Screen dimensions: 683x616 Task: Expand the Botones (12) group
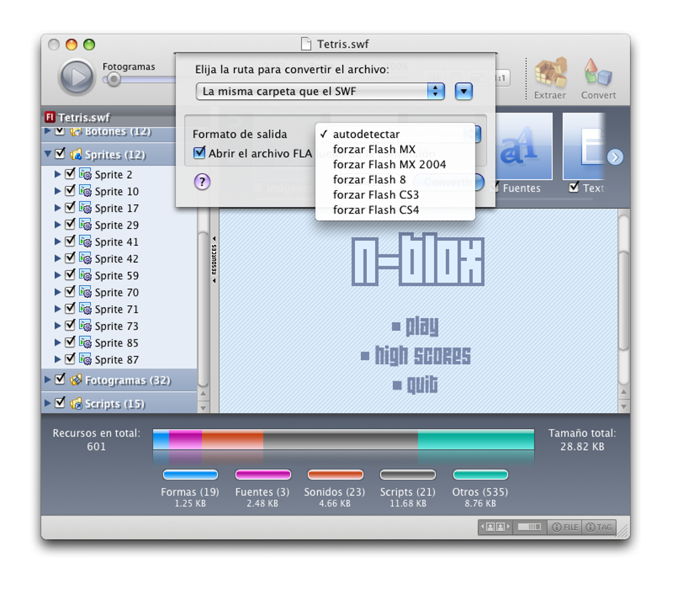point(48,131)
